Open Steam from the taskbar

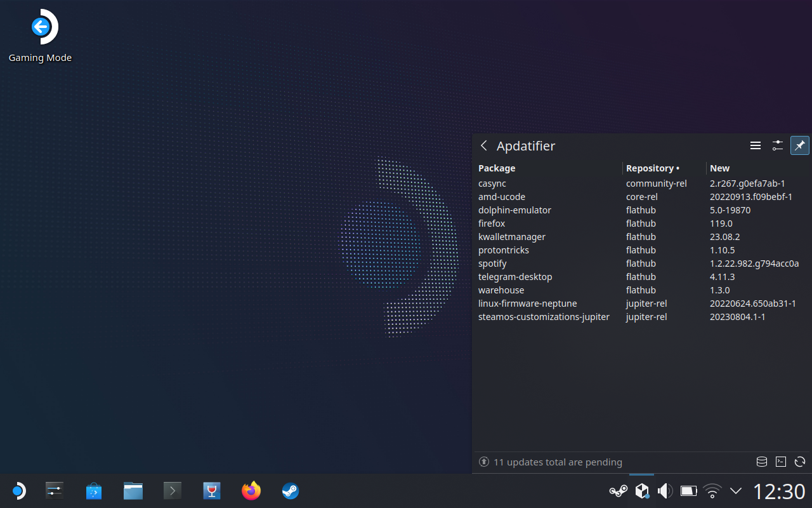(x=291, y=491)
